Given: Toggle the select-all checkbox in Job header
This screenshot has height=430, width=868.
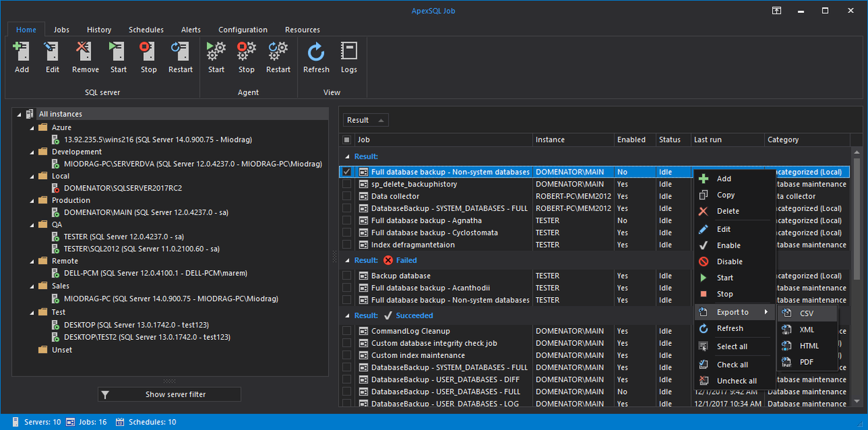Looking at the screenshot, I should [347, 140].
